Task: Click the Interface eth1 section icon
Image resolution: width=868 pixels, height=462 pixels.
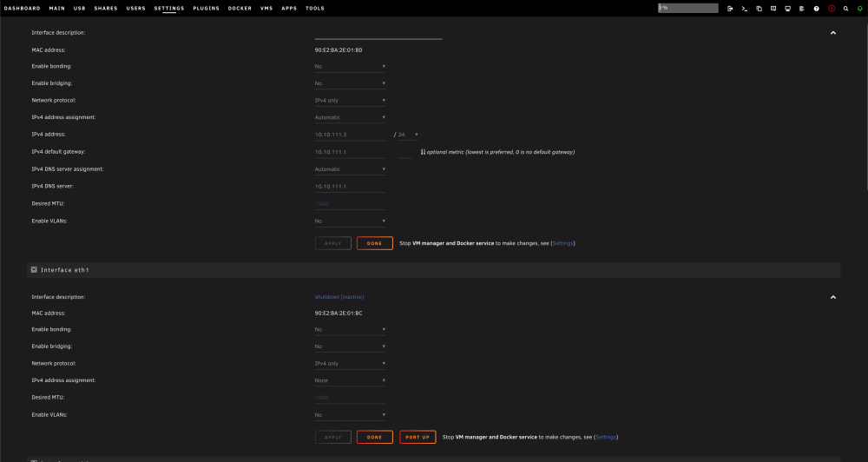Action: (x=34, y=270)
